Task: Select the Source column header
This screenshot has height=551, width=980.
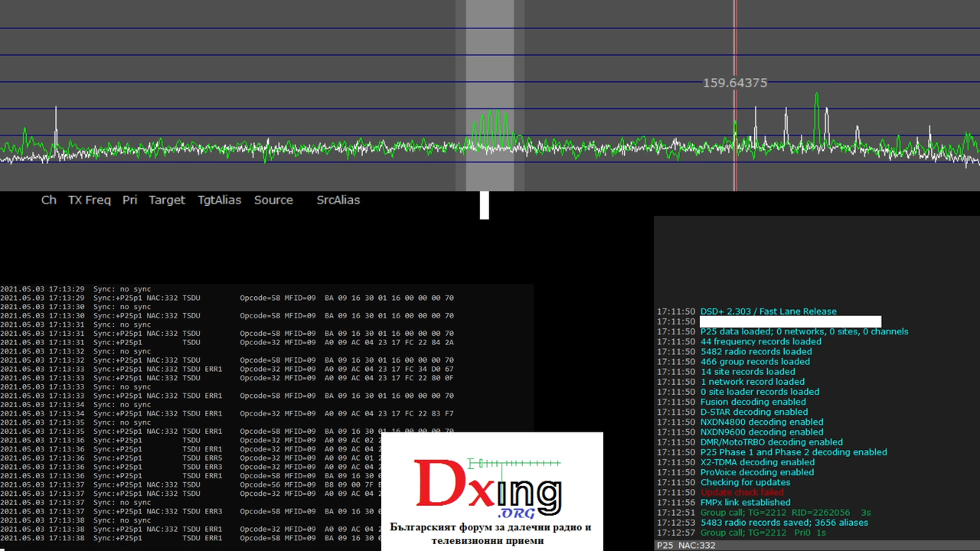Action: (273, 200)
